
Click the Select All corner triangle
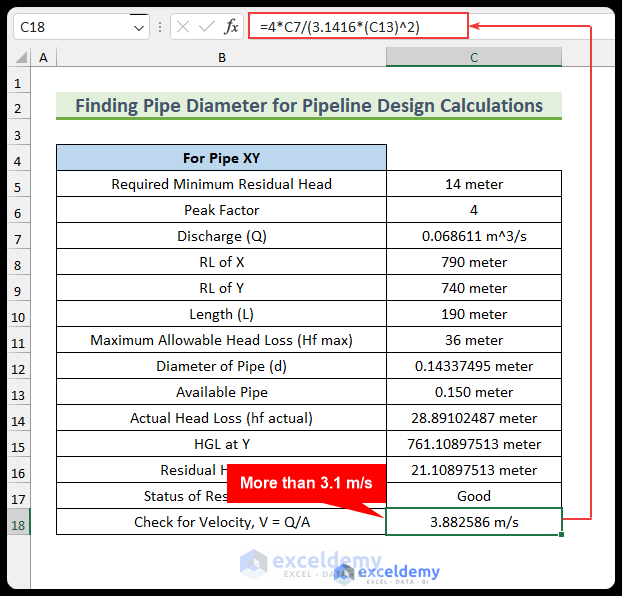21,58
